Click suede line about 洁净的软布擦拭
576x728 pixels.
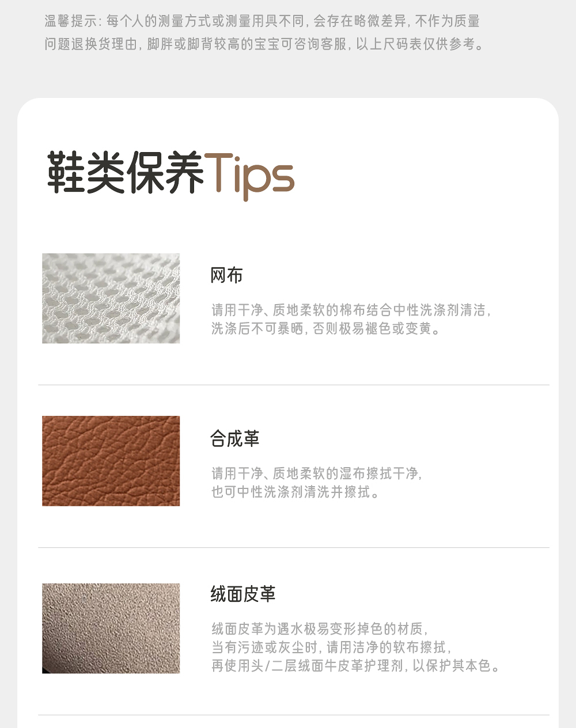click(x=331, y=647)
